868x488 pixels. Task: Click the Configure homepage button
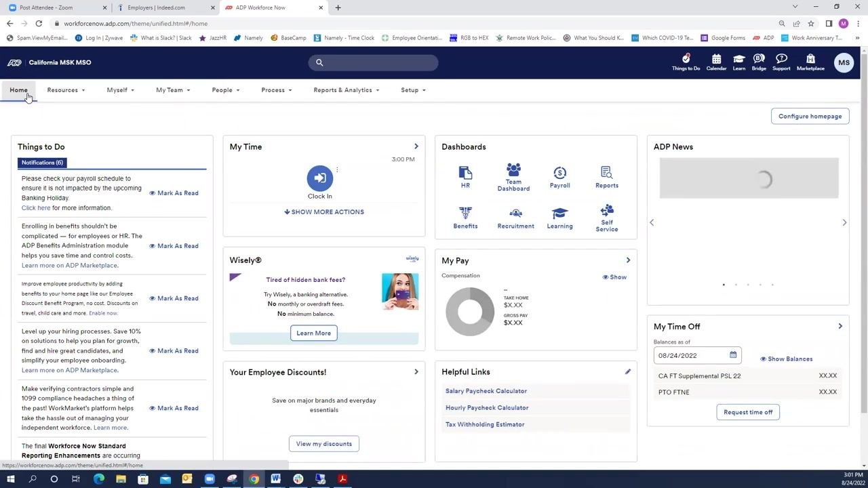point(810,116)
